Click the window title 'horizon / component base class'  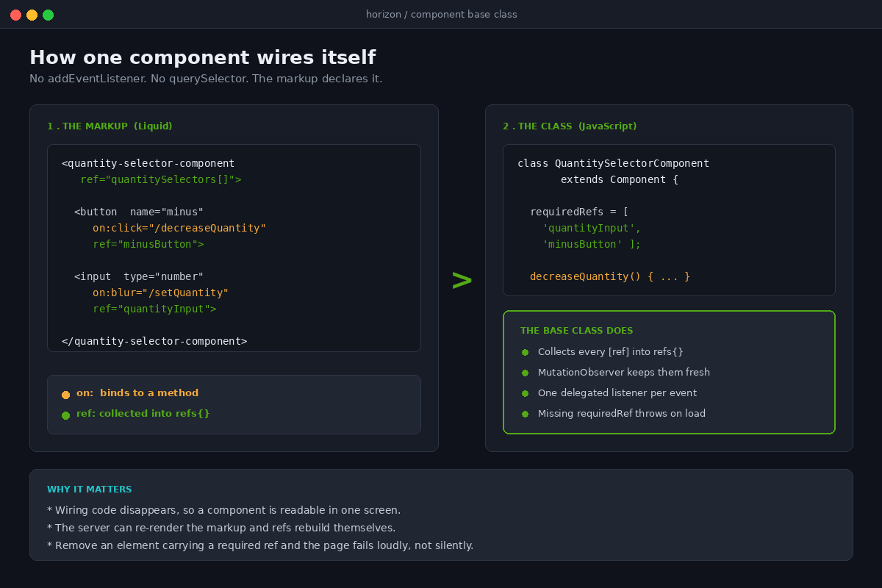click(x=441, y=15)
